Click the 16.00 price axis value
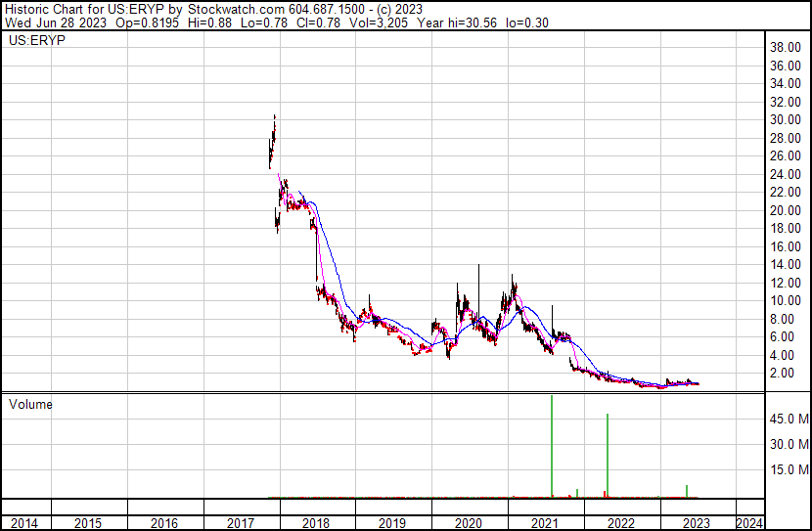Viewport: 812px width, 531px height. 786,246
